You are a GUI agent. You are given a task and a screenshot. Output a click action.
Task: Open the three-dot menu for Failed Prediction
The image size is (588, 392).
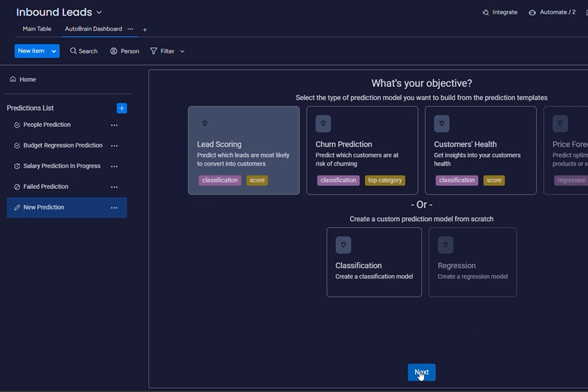coord(114,187)
